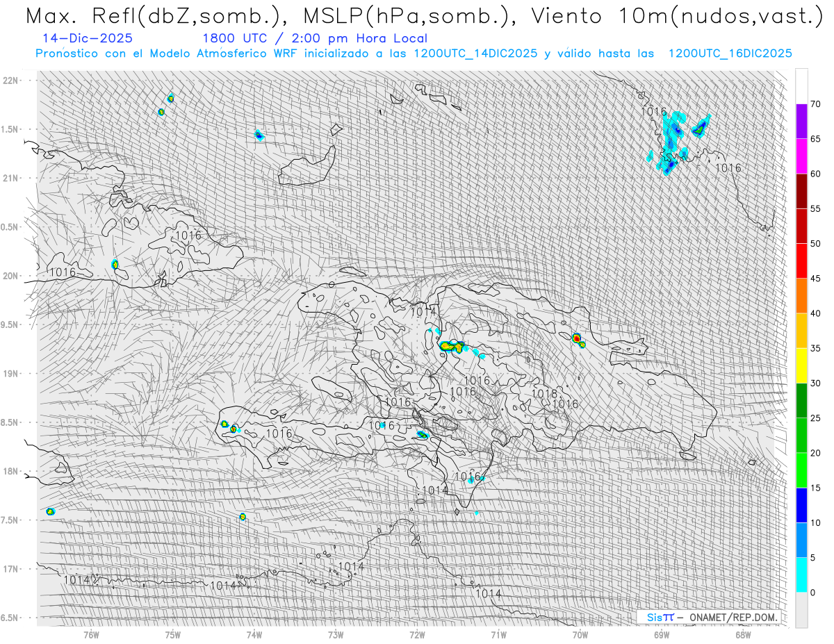The width and height of the screenshot is (834, 644).
Task: Select the dark green 25–30 dBZ colorbar segment
Action: point(801,400)
